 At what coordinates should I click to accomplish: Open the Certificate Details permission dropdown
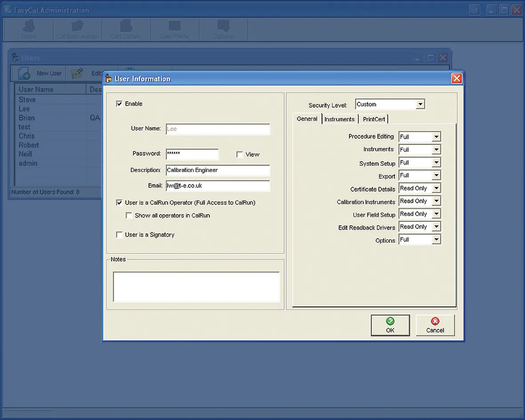tap(436, 188)
